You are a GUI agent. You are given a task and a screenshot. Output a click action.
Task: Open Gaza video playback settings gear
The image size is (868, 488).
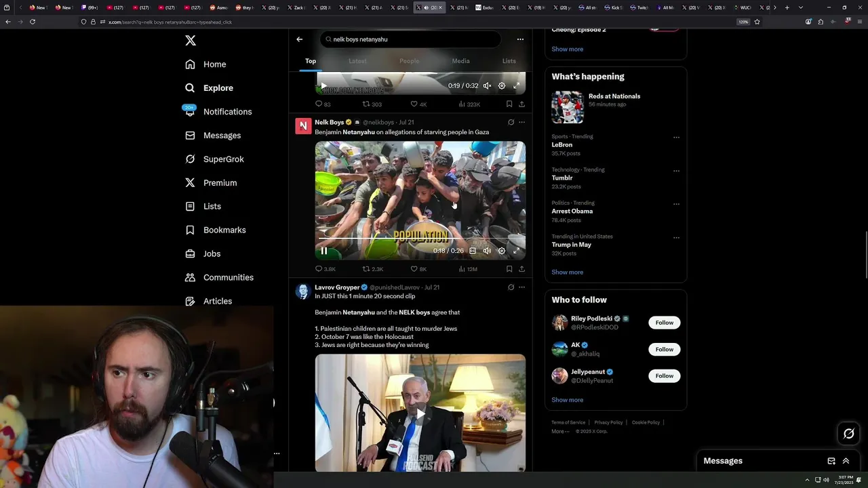point(502,251)
